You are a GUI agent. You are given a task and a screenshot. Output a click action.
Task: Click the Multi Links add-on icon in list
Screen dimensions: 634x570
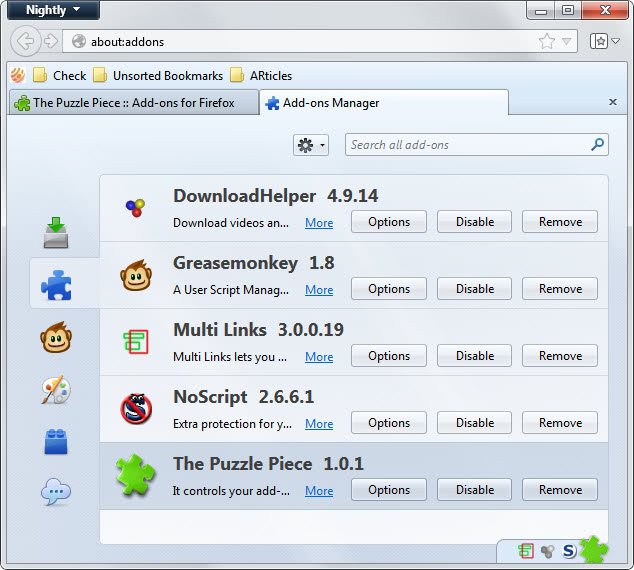(x=135, y=342)
